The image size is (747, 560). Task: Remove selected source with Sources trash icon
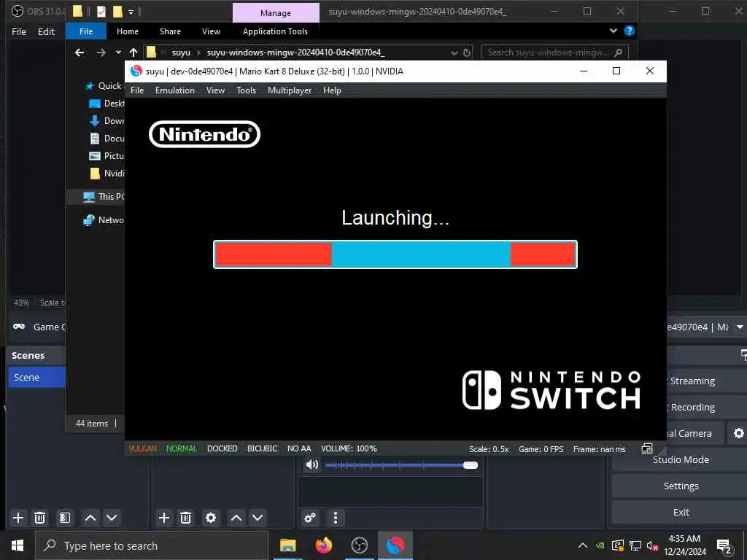pyautogui.click(x=186, y=518)
